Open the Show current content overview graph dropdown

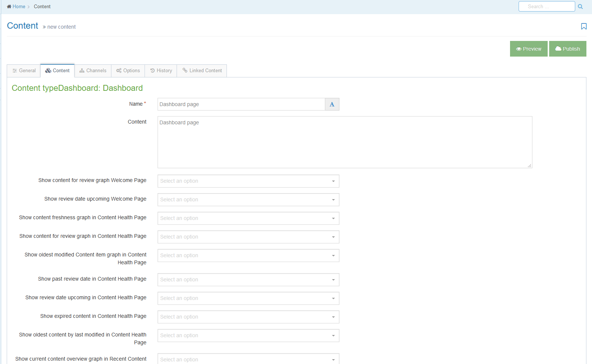[248, 359]
